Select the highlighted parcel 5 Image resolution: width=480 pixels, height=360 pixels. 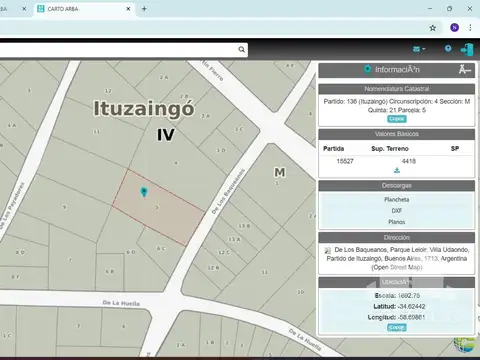coord(158,208)
